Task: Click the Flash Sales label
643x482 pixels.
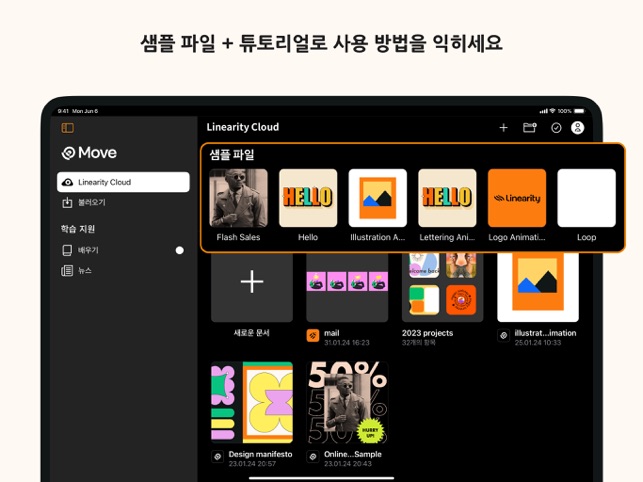Action: 238,237
